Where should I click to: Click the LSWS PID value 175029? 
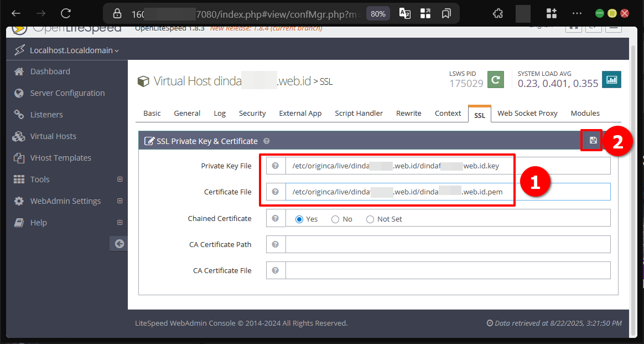tap(466, 84)
